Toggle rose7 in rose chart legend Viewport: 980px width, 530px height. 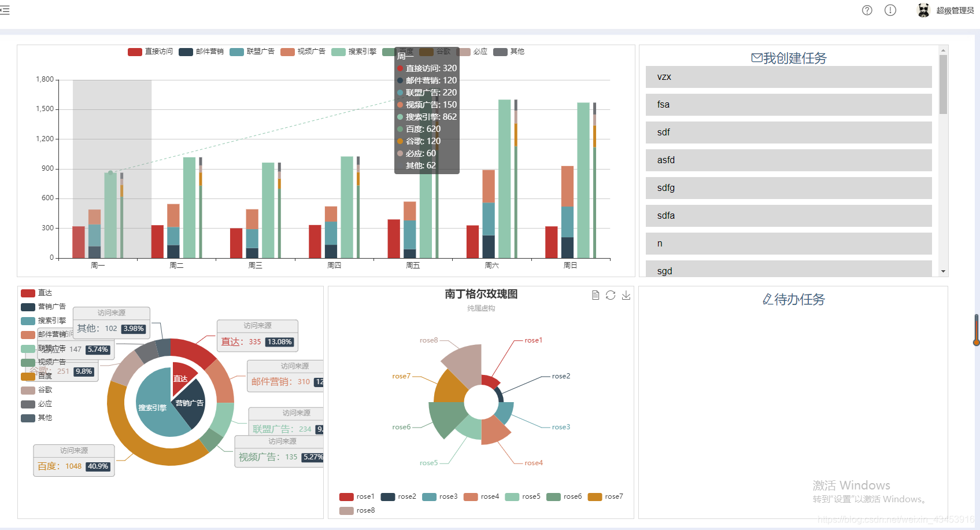605,496
